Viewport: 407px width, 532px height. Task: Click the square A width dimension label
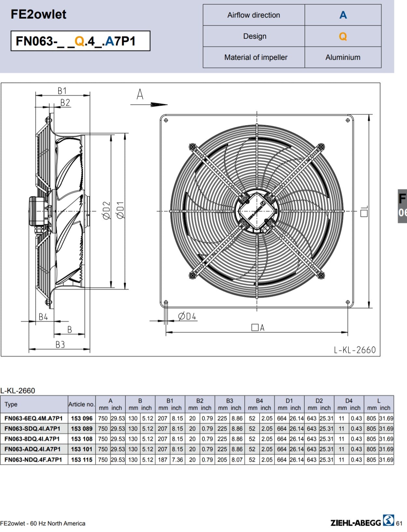click(258, 327)
